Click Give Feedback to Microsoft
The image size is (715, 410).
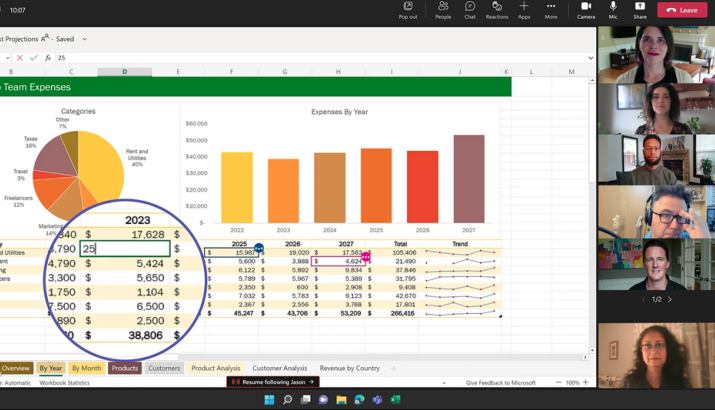[501, 383]
